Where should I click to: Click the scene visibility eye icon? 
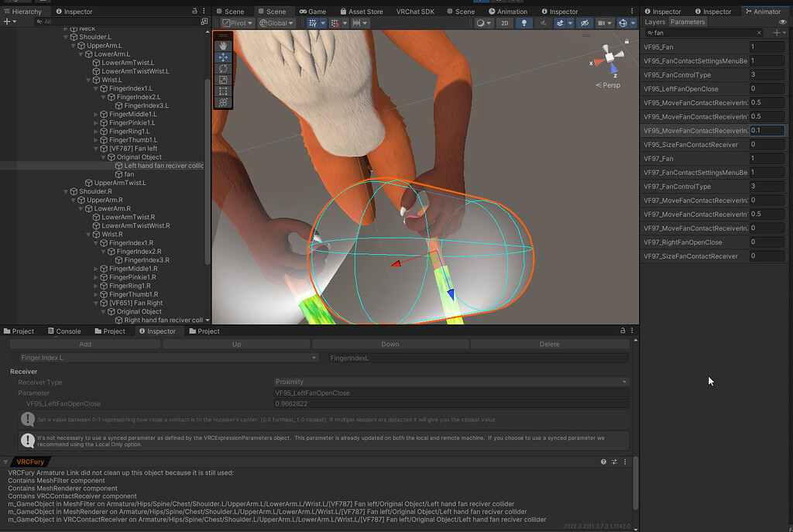click(585, 22)
